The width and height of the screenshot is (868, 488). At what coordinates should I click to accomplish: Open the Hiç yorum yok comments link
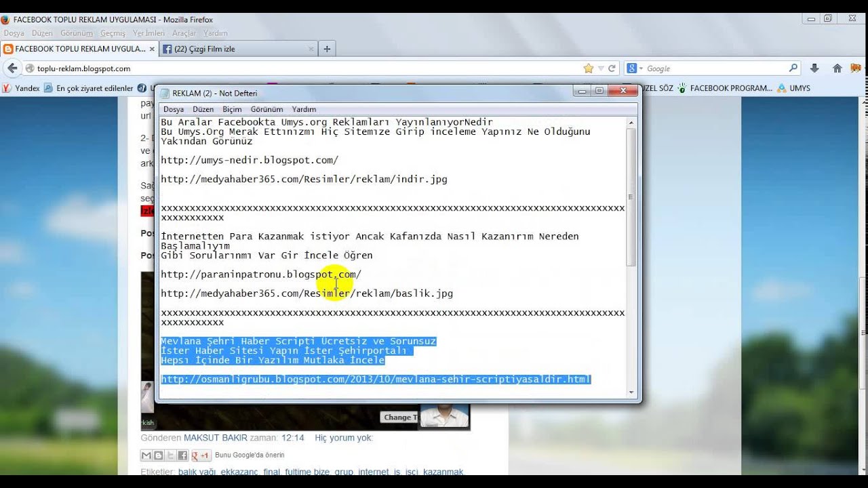[343, 438]
